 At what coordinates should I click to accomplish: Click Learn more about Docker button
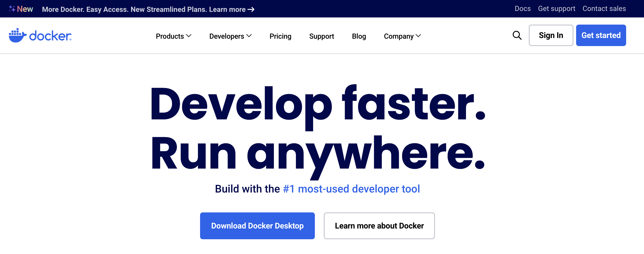click(379, 226)
